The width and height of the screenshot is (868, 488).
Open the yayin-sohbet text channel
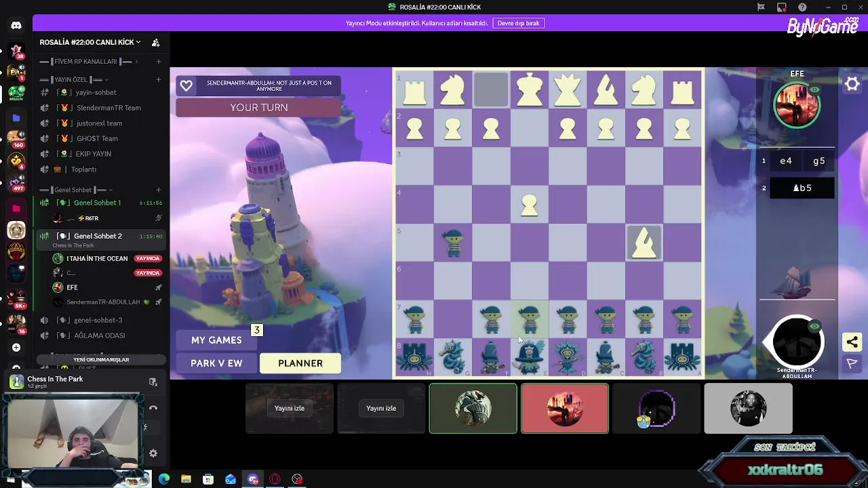coord(102,92)
